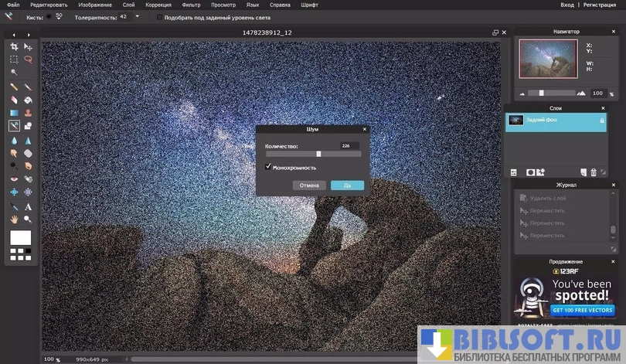Screen dimensions: 626x364
Task: Click the Да button in noise dialog
Action: click(x=347, y=185)
